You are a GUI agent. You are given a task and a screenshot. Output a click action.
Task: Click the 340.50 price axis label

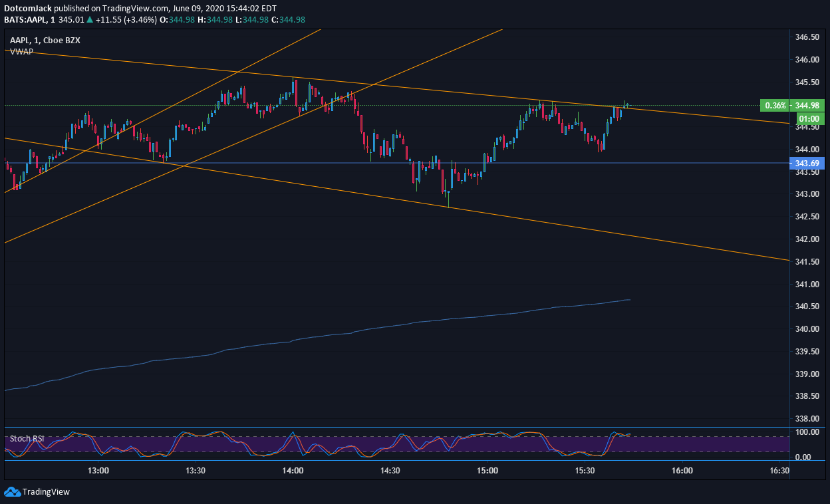[807, 307]
